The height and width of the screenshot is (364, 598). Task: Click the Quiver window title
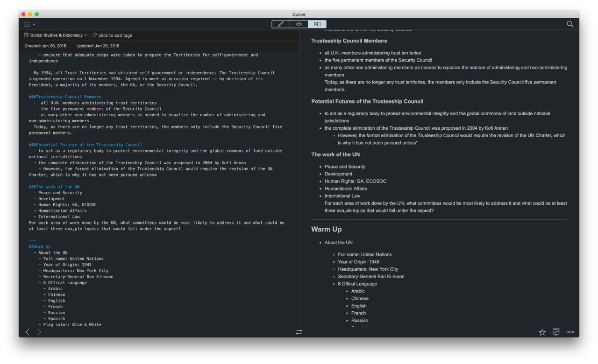[x=299, y=14]
